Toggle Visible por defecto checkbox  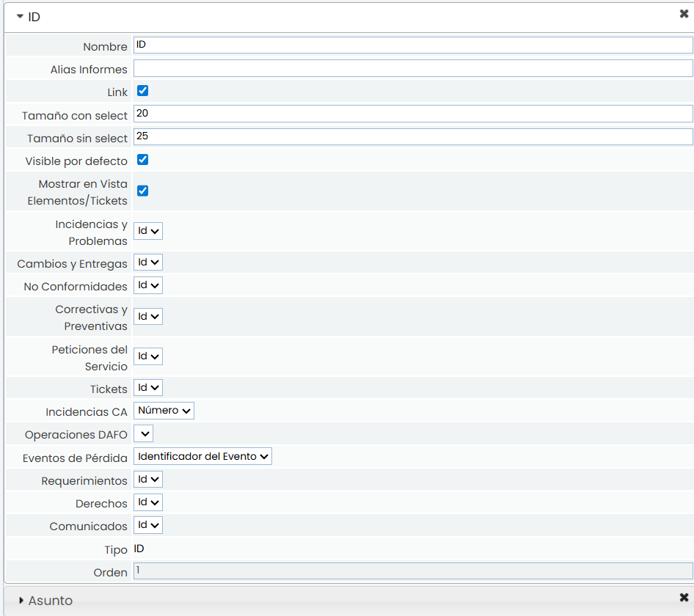[x=143, y=160]
